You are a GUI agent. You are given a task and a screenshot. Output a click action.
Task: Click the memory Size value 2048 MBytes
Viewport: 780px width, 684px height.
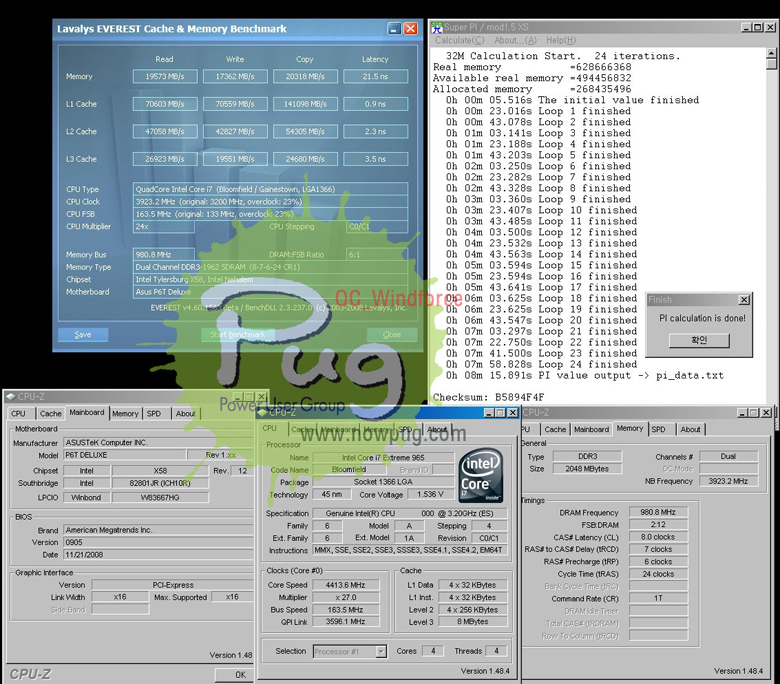tap(587, 469)
